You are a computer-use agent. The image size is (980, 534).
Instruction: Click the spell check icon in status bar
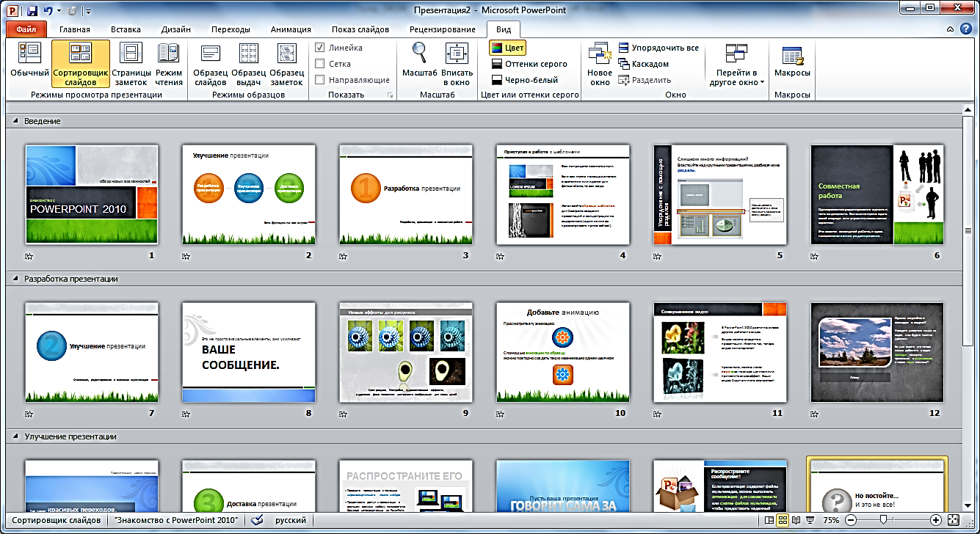click(257, 520)
